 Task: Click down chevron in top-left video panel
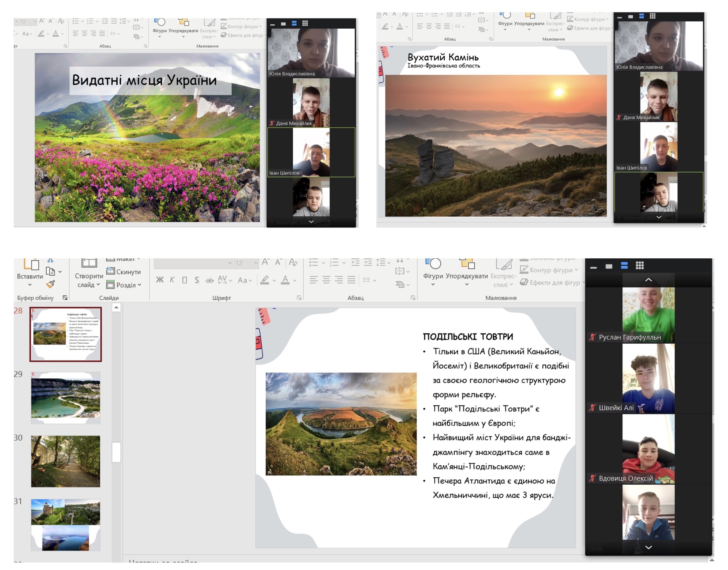(311, 222)
